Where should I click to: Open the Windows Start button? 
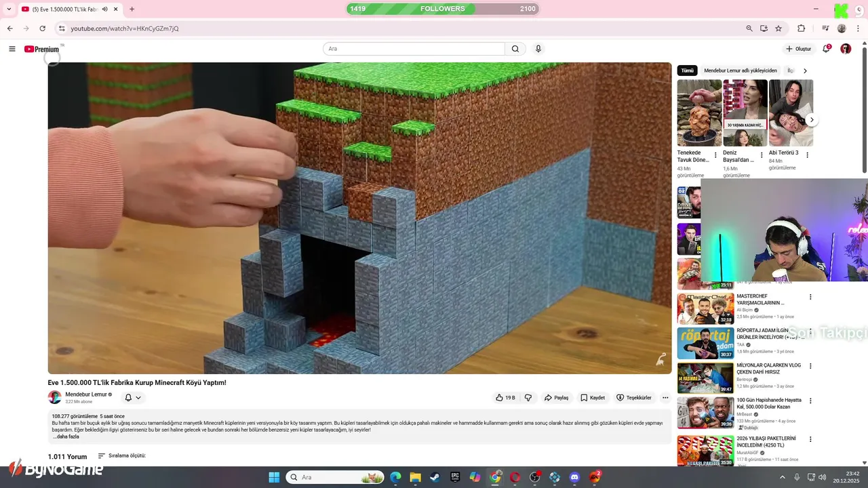(x=274, y=477)
